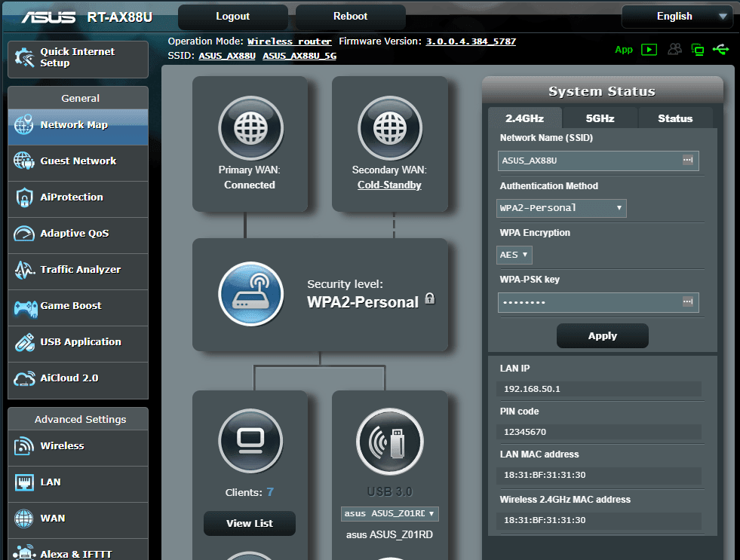Open the USB device selector showing ASUS_Z01RD
This screenshot has width=740, height=560.
pos(389,513)
